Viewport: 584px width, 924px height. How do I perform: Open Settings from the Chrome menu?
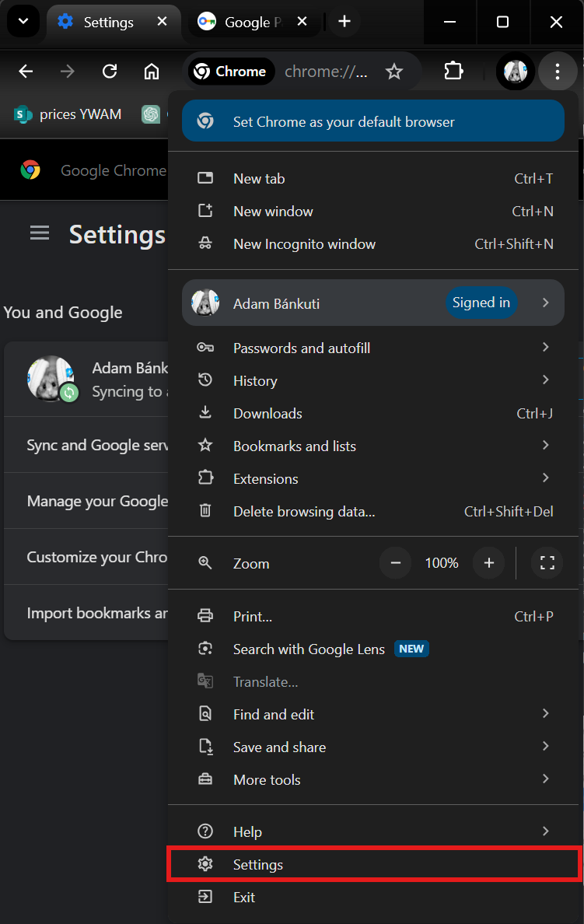click(x=258, y=864)
